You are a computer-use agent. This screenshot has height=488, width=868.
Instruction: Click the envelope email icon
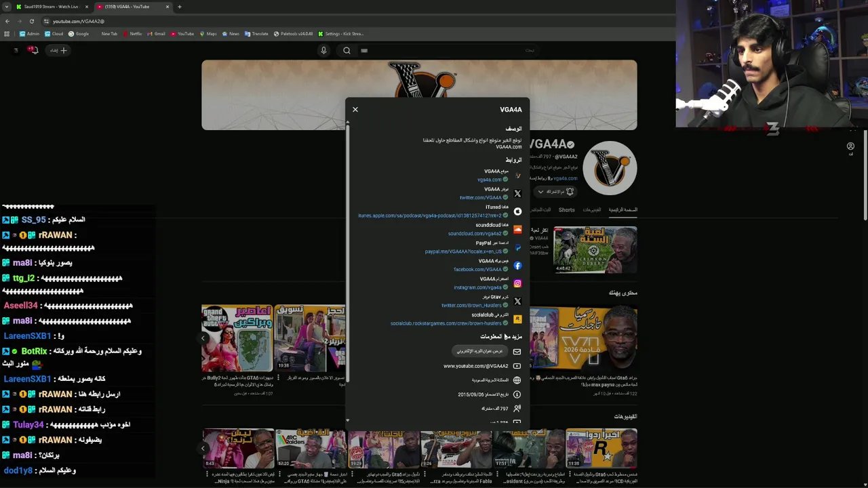pos(517,352)
